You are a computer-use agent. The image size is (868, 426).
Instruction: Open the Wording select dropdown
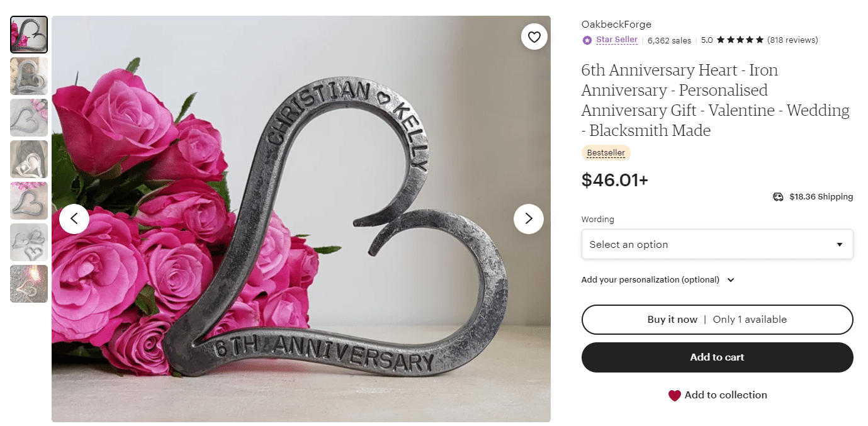[717, 244]
